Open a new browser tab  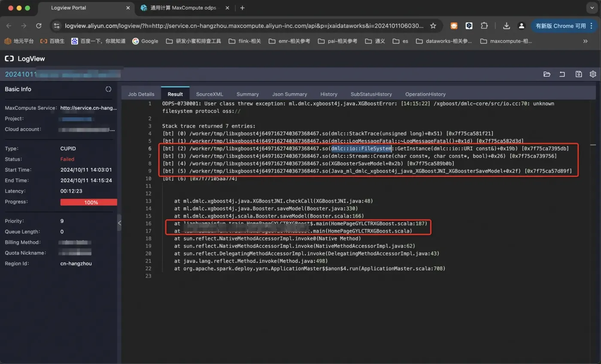[x=243, y=8]
